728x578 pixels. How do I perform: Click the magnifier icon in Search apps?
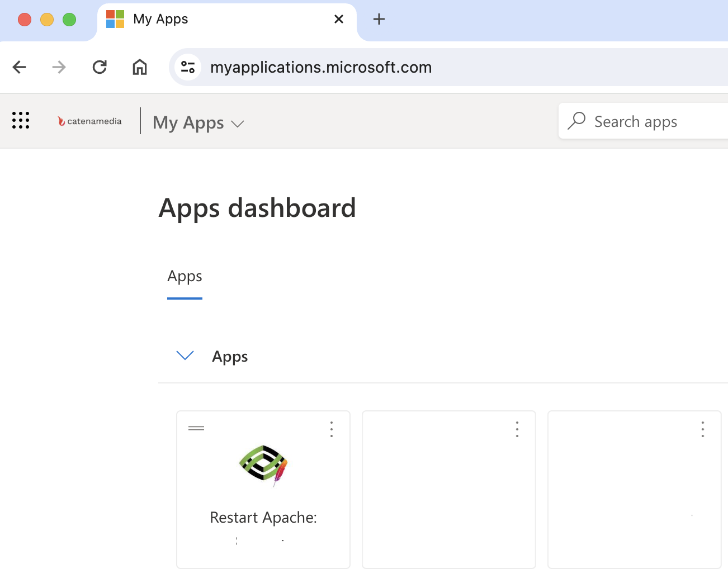point(576,121)
